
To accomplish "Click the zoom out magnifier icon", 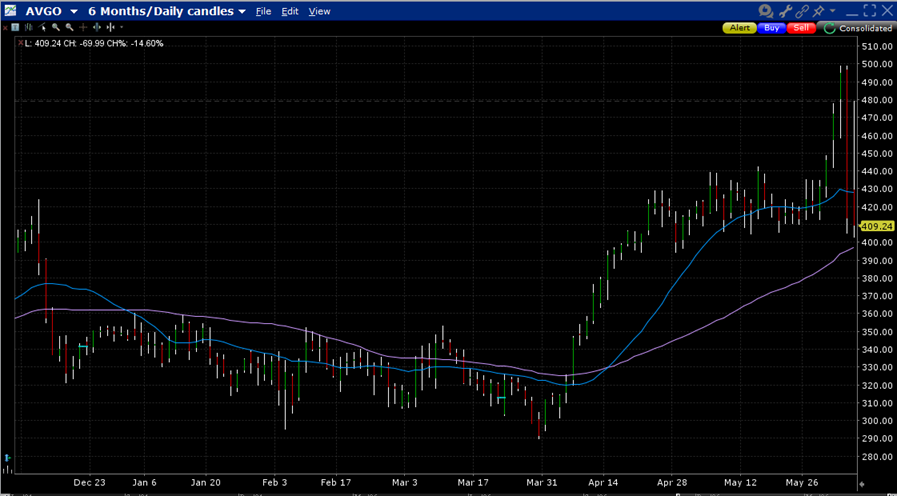I will 69,27.
